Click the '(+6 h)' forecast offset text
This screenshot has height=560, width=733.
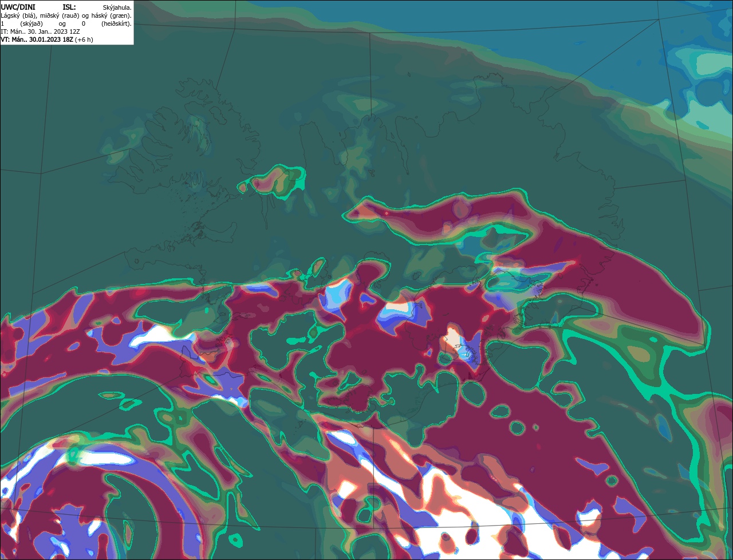pos(84,40)
